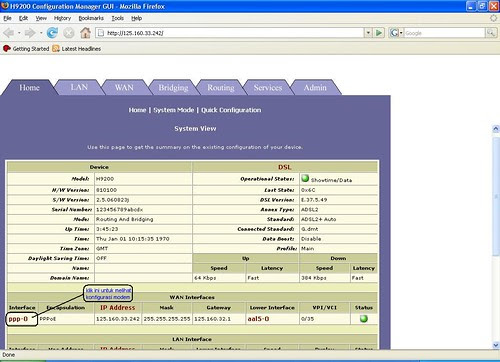
Task: Click the serial number 123456789abcdx
Action: pos(119,210)
